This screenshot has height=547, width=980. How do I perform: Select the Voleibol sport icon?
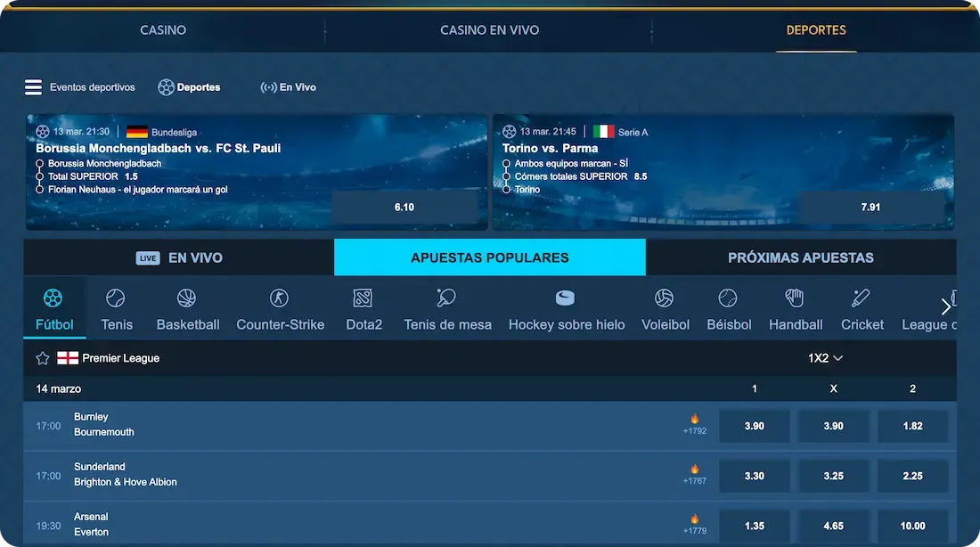665,298
